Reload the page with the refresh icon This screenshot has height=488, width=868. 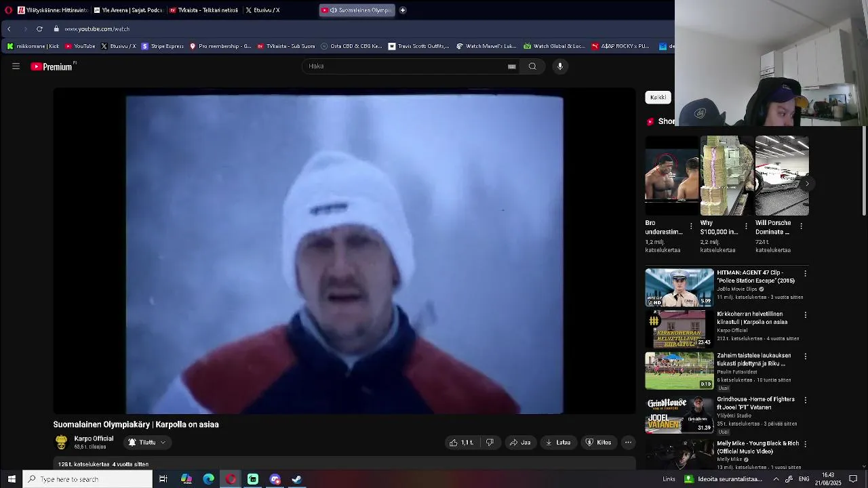39,29
